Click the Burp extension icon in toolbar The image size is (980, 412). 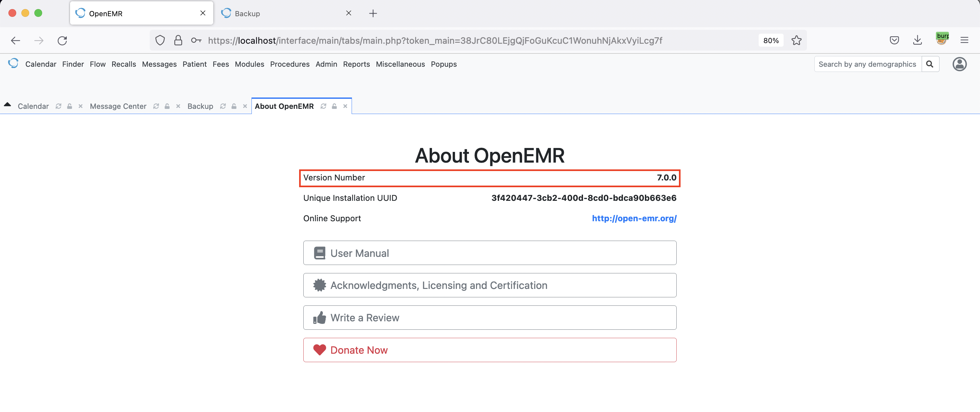942,39
